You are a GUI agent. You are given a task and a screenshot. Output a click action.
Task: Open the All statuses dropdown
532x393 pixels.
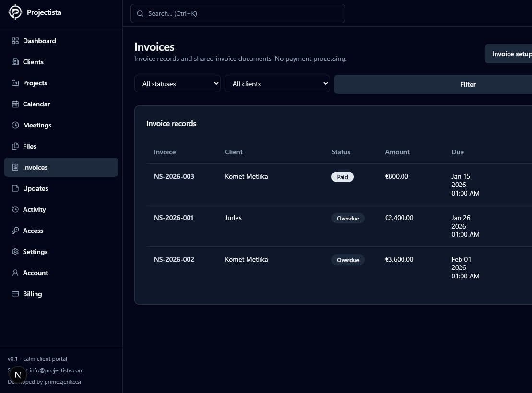click(x=177, y=84)
